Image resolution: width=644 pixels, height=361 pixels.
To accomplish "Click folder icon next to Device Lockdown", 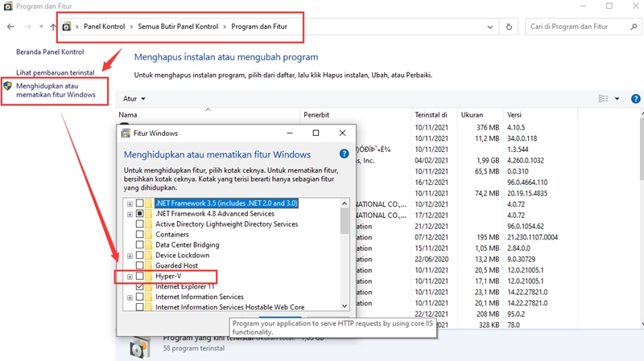I will coord(148,255).
